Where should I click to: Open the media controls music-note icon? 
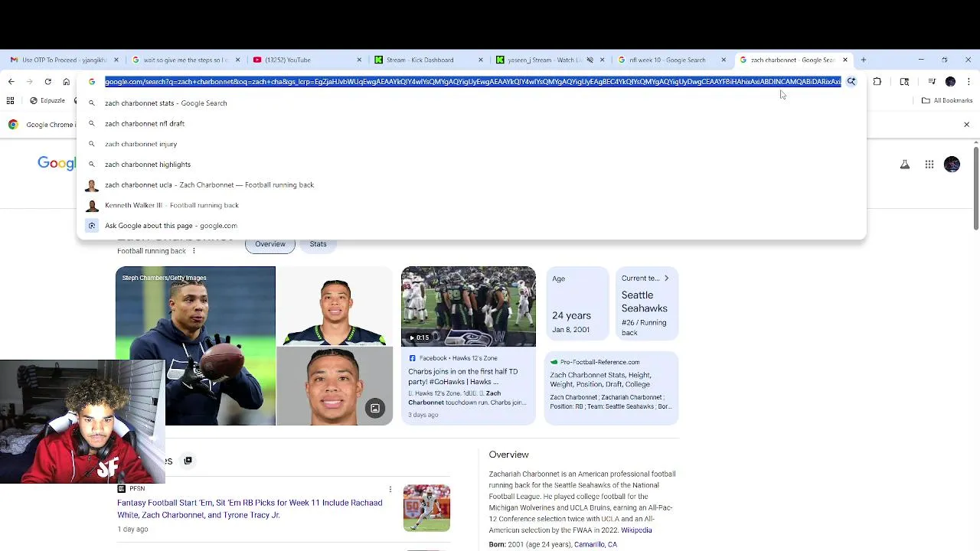coord(931,82)
